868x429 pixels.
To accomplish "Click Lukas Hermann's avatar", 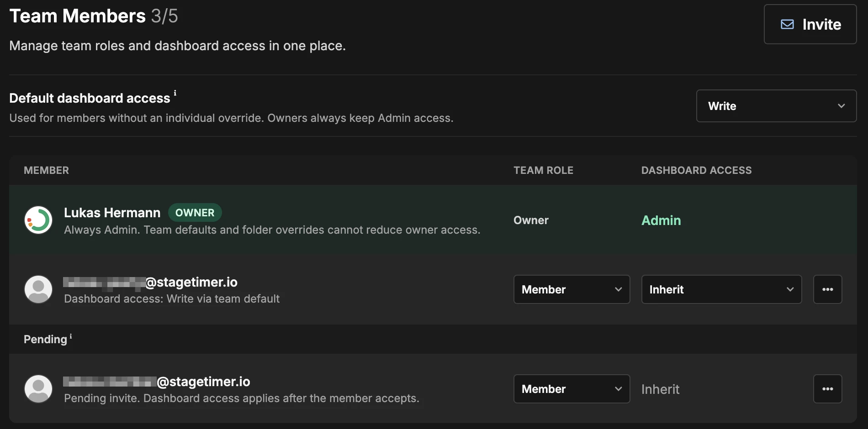I will [38, 220].
